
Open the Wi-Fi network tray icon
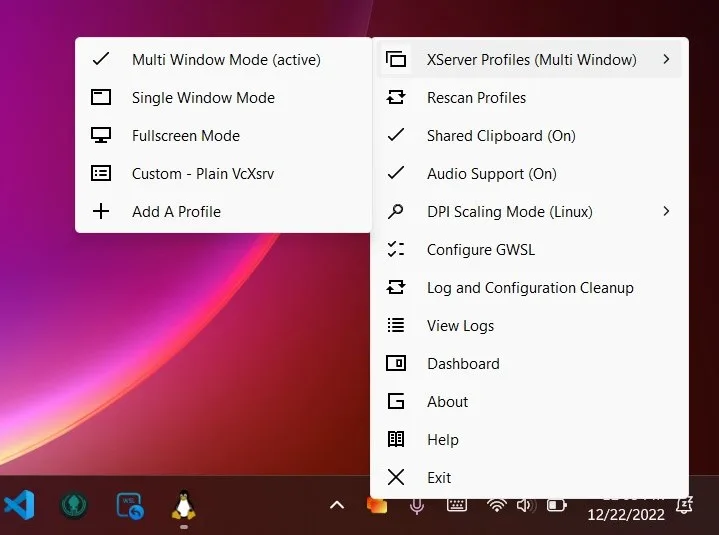(497, 506)
